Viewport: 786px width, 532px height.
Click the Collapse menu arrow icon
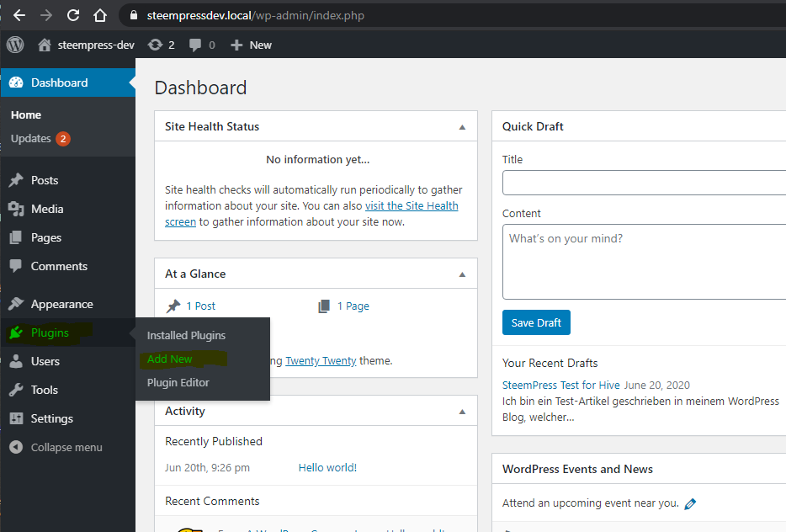coord(16,447)
